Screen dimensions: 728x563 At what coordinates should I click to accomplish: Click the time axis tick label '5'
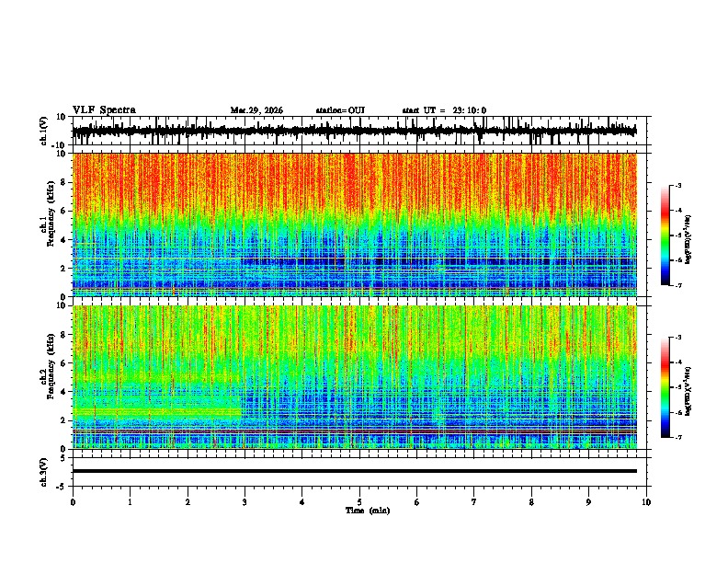click(359, 502)
